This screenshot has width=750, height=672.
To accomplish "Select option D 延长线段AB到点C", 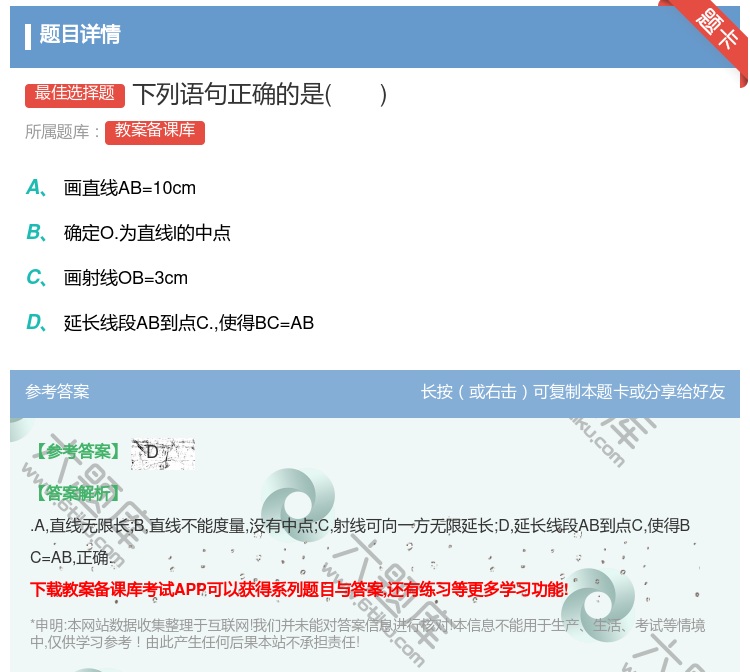I will click(x=188, y=323).
